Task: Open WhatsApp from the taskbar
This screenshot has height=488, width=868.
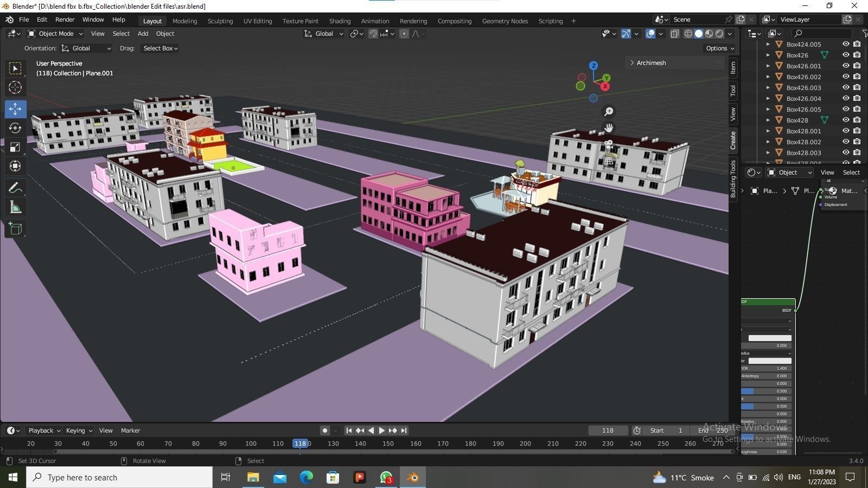Action: tap(386, 477)
